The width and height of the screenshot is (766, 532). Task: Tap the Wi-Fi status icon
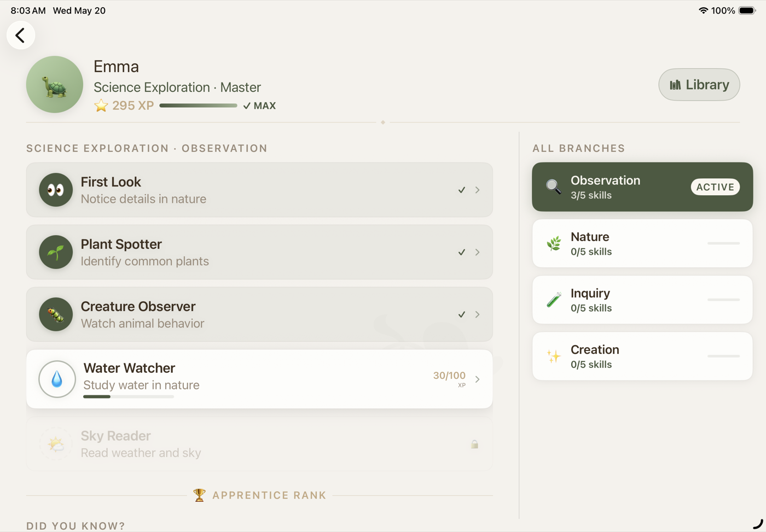tap(703, 10)
